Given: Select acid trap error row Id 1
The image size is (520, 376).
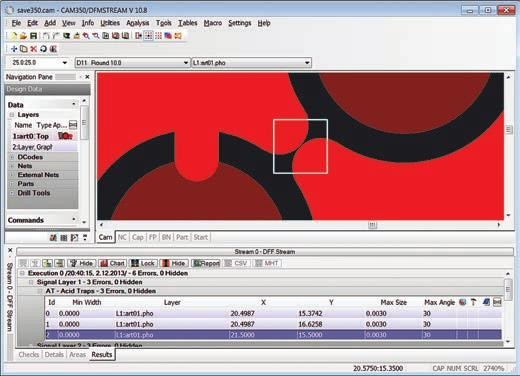Looking at the screenshot, I should point(273,324).
